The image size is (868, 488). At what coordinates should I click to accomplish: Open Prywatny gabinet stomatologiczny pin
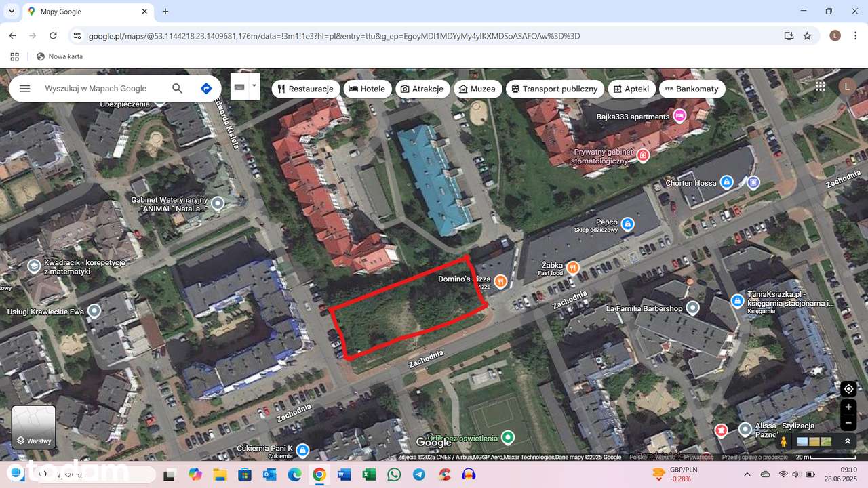643,156
